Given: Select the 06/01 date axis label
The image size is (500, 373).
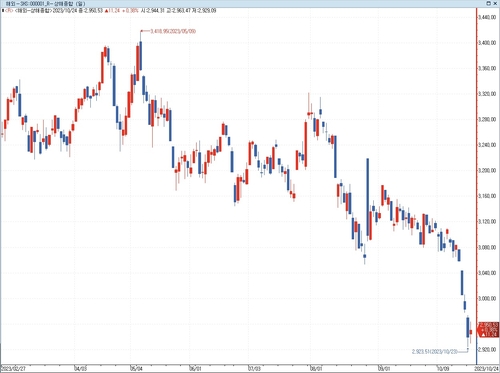Looking at the screenshot, I should point(195,369).
